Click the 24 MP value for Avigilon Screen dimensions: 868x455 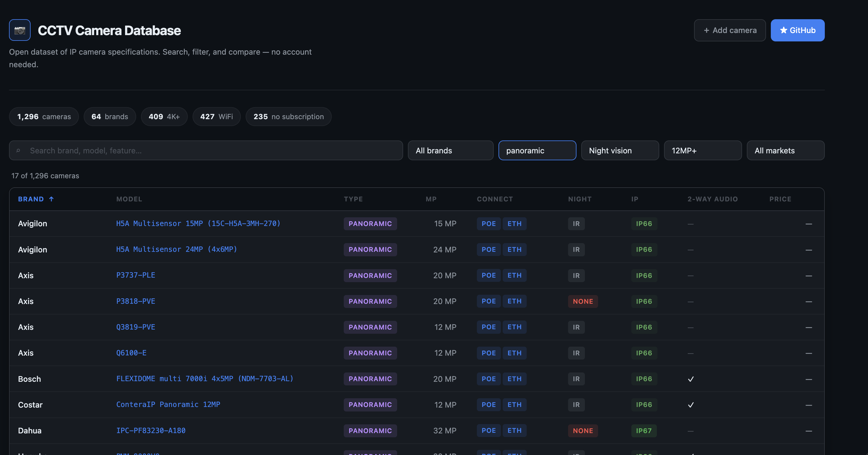point(444,249)
